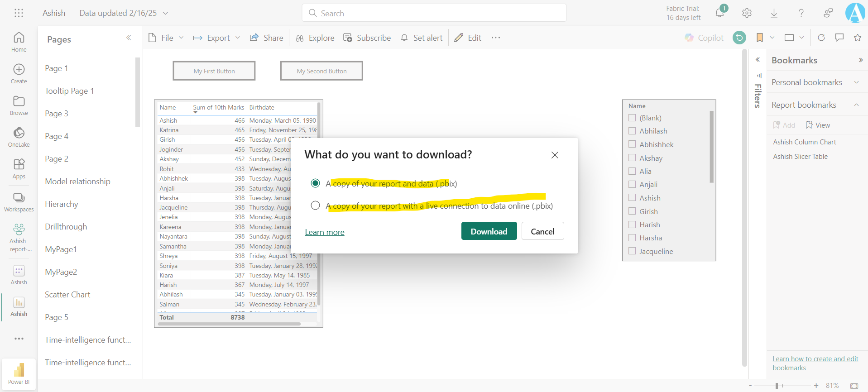Click the reset to default icon
Viewport: 868px width, 392px height.
click(x=739, y=38)
